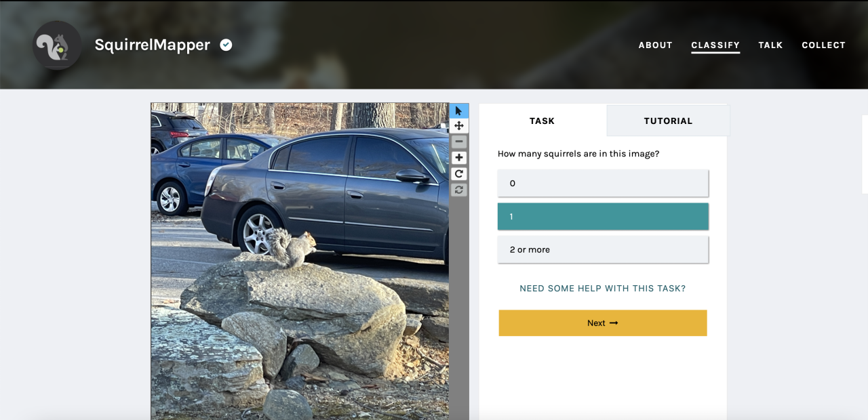Zoom out of the subject image

(x=459, y=142)
